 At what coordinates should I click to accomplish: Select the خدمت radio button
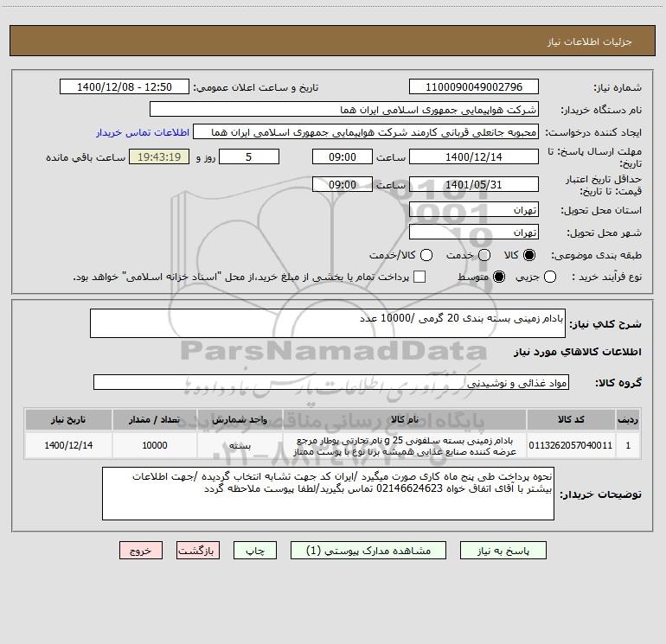coord(484,255)
